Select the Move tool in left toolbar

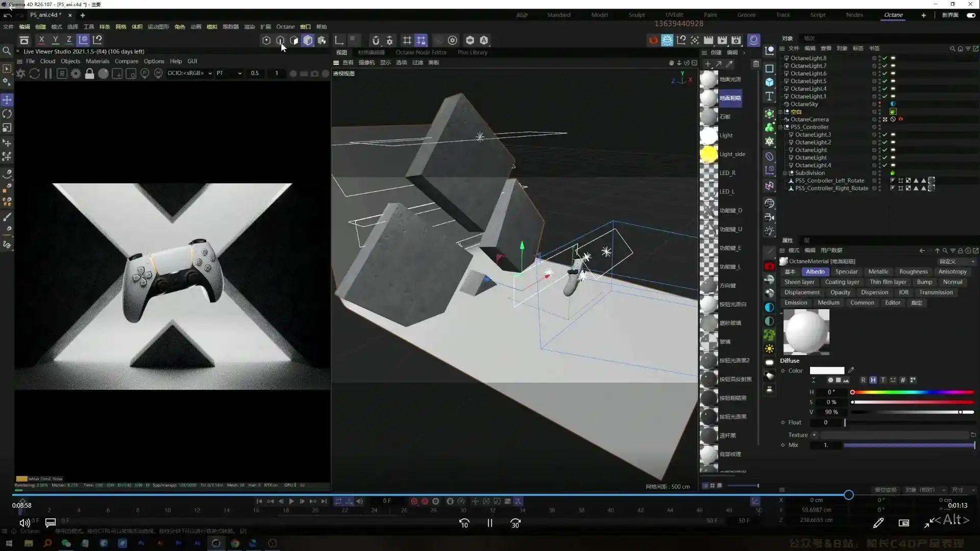pyautogui.click(x=7, y=99)
